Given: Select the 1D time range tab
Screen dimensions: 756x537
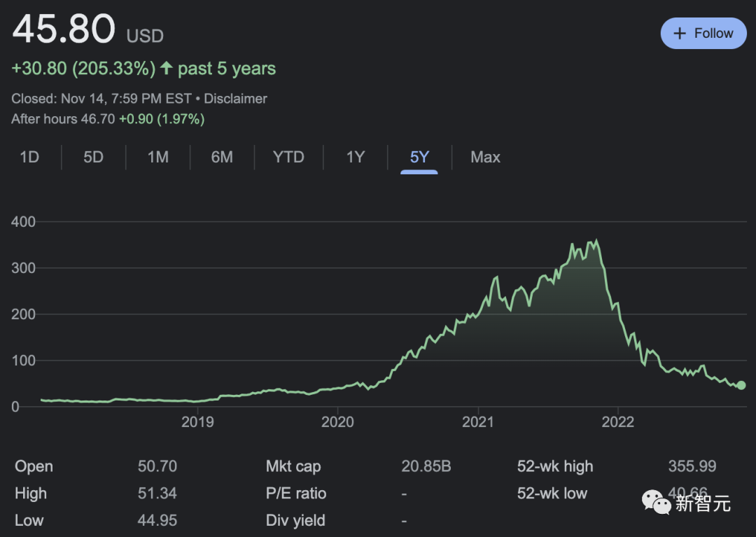Looking at the screenshot, I should [x=29, y=157].
